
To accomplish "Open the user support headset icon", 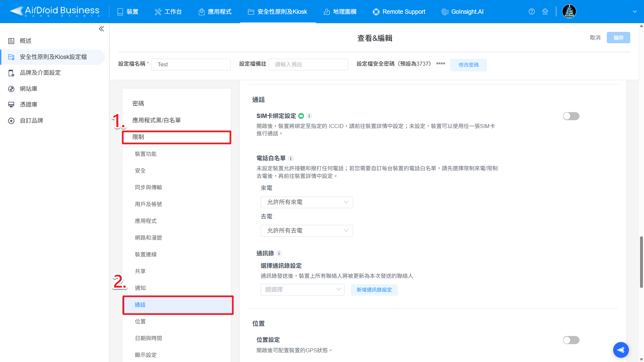I will click(x=545, y=12).
